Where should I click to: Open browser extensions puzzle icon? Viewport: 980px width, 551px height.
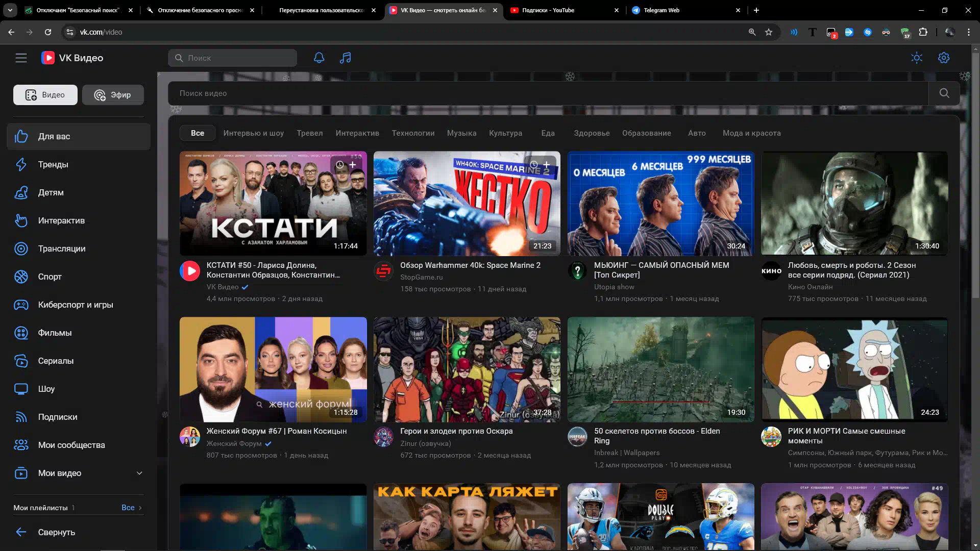click(x=923, y=32)
